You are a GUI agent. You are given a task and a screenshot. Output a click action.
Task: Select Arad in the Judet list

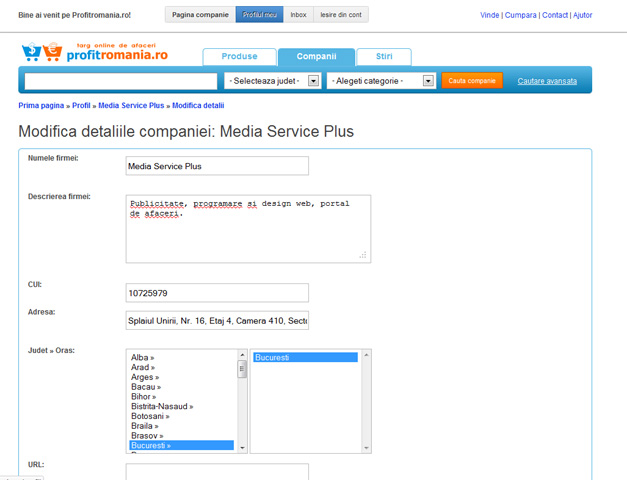point(143,367)
